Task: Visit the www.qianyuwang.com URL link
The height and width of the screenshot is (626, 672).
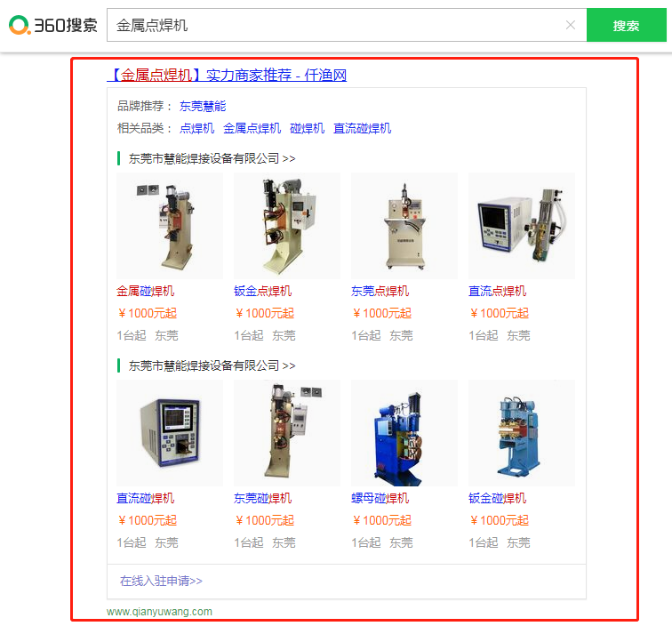Action: pyautogui.click(x=159, y=612)
